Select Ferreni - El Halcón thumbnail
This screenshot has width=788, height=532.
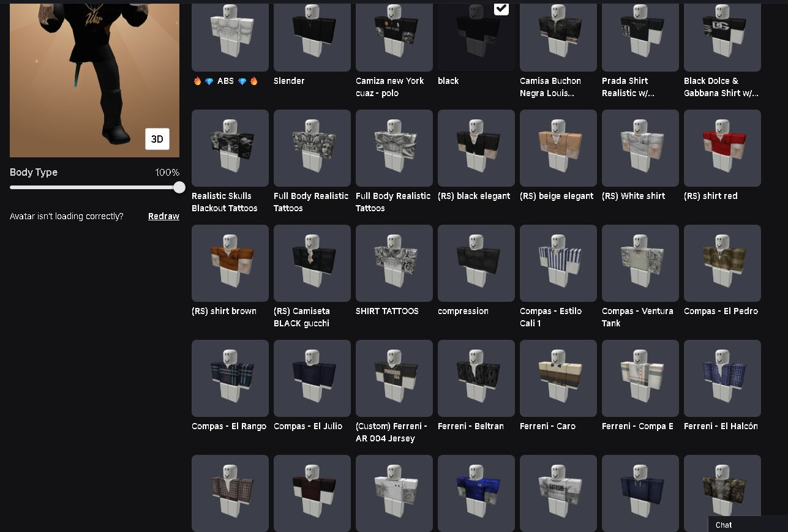pyautogui.click(x=722, y=378)
